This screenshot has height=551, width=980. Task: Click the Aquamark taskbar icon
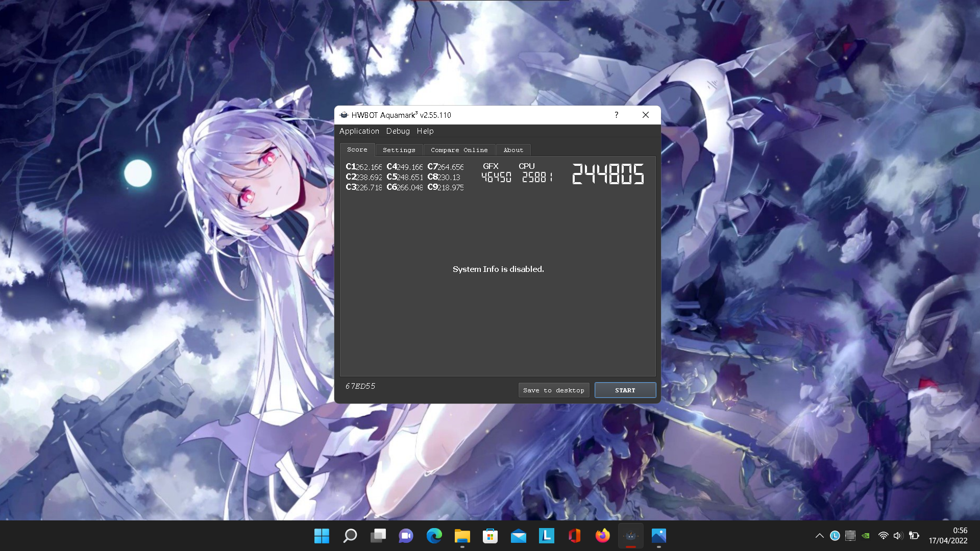click(631, 536)
